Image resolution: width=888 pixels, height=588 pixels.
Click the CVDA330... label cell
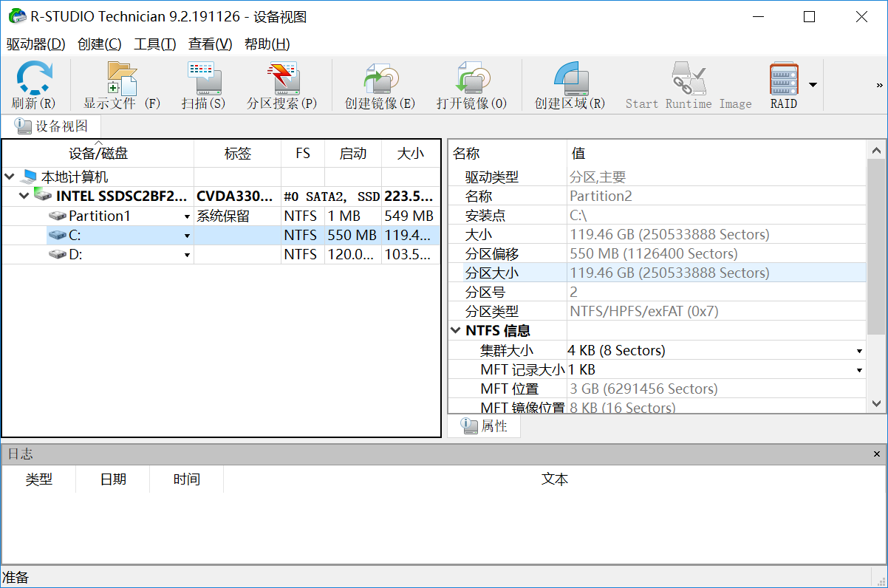[x=237, y=196]
